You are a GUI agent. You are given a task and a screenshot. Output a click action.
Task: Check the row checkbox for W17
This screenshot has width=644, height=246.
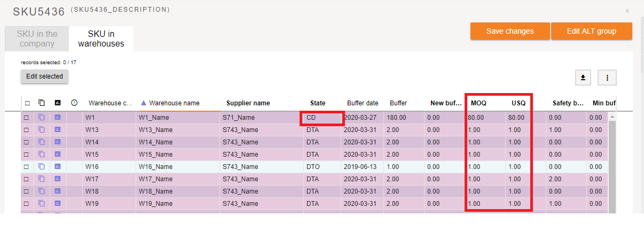[x=26, y=179]
